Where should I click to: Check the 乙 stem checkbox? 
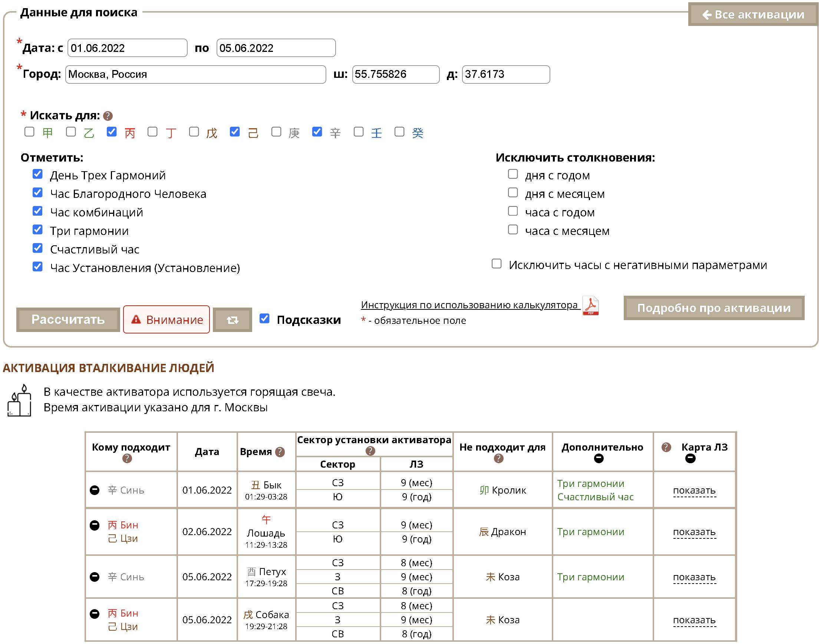tap(70, 132)
